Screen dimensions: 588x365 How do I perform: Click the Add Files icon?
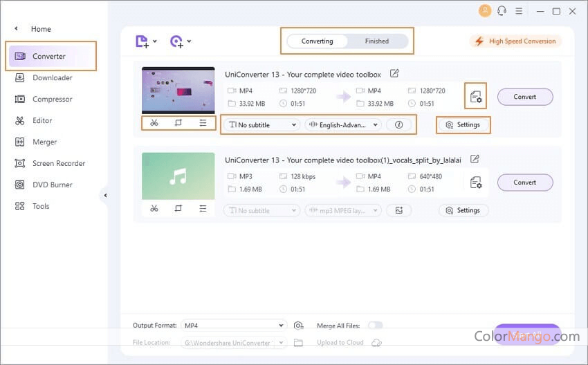(x=142, y=41)
